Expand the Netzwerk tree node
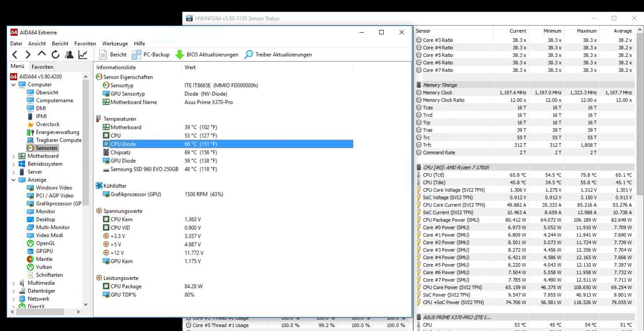The image size is (644, 331). (x=14, y=299)
